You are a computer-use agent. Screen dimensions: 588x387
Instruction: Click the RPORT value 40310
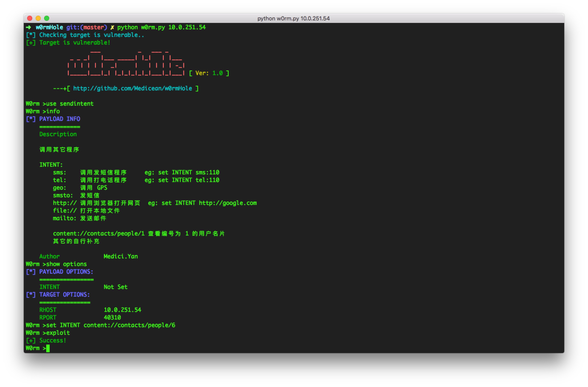(112, 318)
